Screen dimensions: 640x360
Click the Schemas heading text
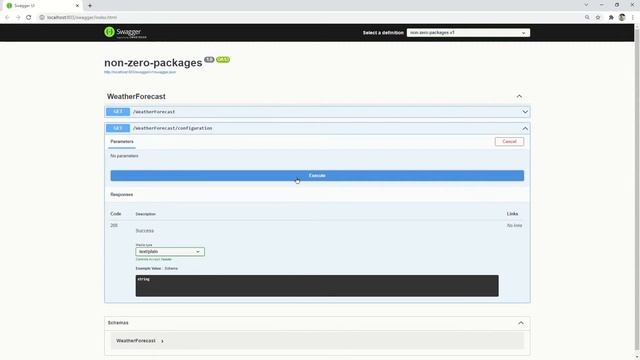pos(118,323)
